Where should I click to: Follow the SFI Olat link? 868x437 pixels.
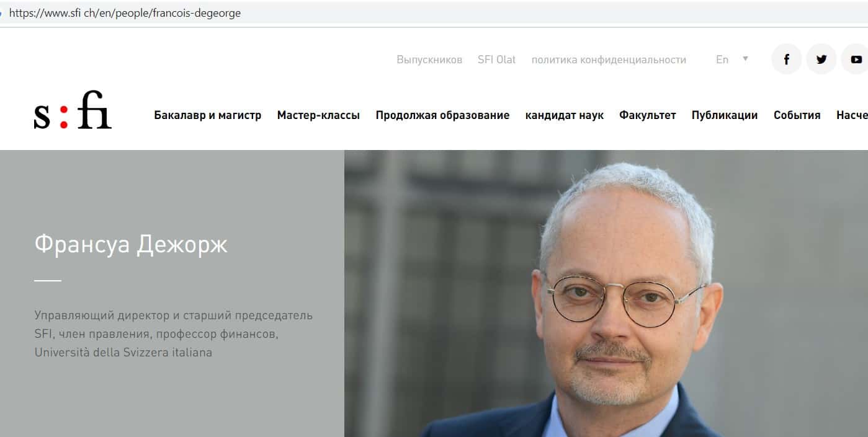(x=497, y=60)
